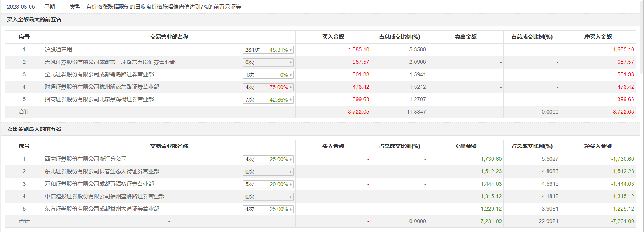Open 招商证券 7次 42.86% stats box
This screenshot has width=644, height=232.
pyautogui.click(x=268, y=100)
